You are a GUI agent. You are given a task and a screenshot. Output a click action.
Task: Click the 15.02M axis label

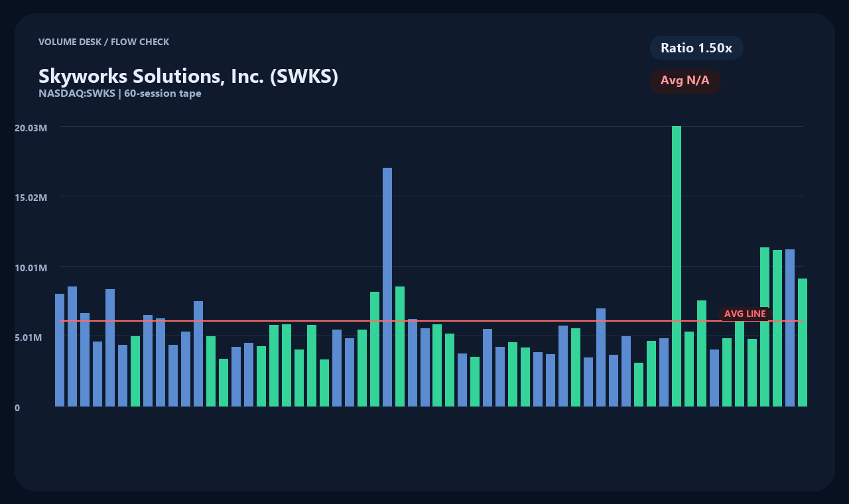pos(31,198)
